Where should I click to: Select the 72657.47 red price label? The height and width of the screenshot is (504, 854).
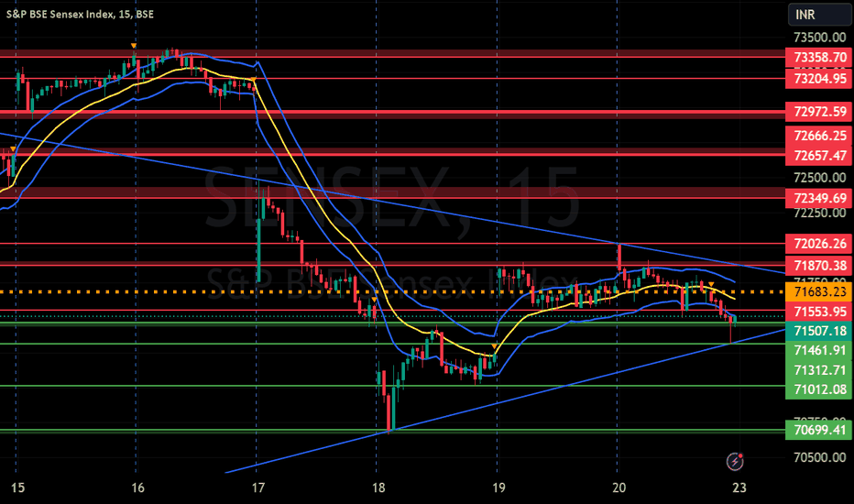[x=819, y=156]
